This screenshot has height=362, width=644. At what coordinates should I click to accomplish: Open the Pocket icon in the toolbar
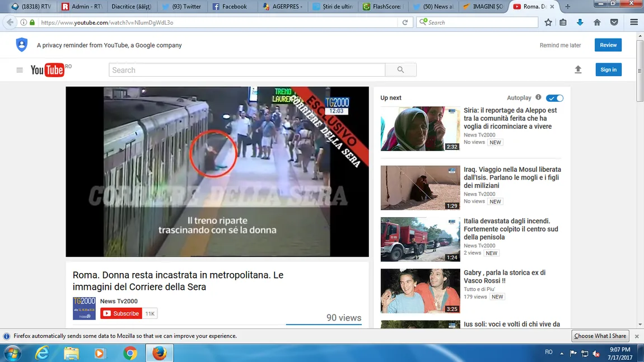coord(614,22)
